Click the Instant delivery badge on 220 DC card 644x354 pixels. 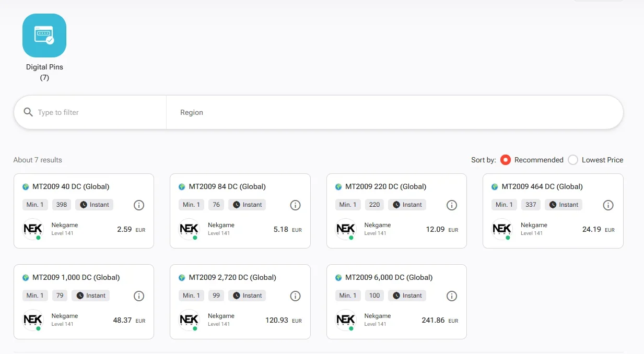click(x=407, y=205)
